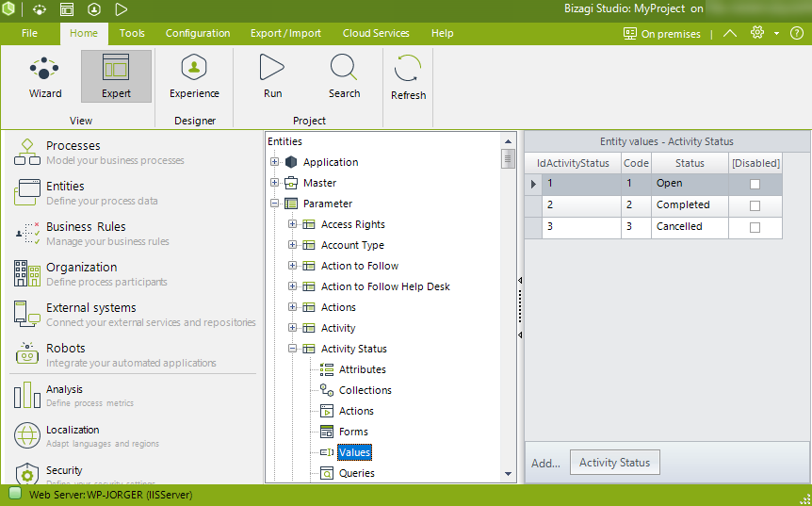Switch to the Home tab
This screenshot has height=506, width=812.
84,33
